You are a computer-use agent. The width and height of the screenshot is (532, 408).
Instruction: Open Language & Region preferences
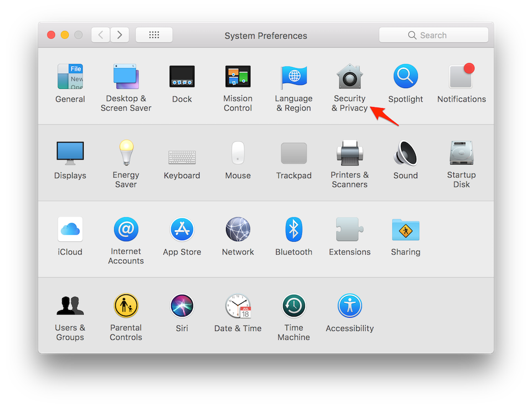tap(294, 76)
